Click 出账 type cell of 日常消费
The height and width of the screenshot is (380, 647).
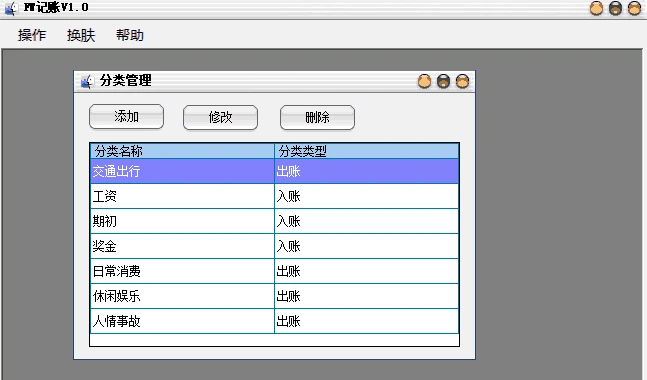[367, 271]
